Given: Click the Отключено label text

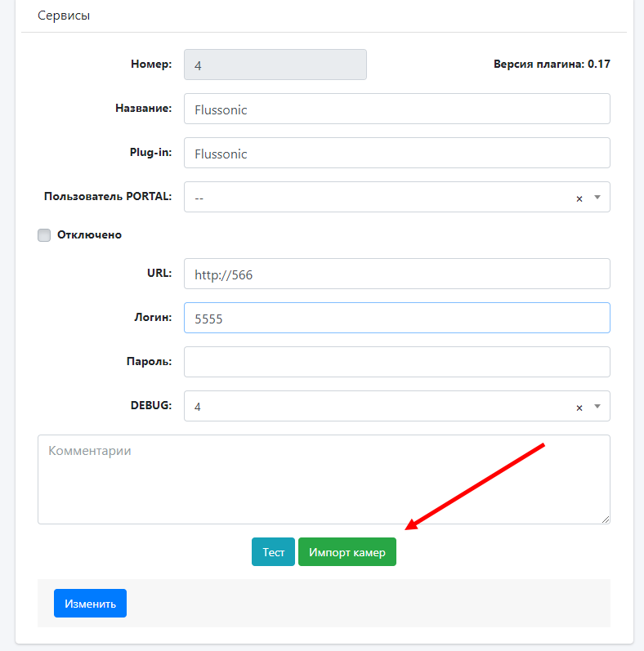Looking at the screenshot, I should click(x=89, y=235).
